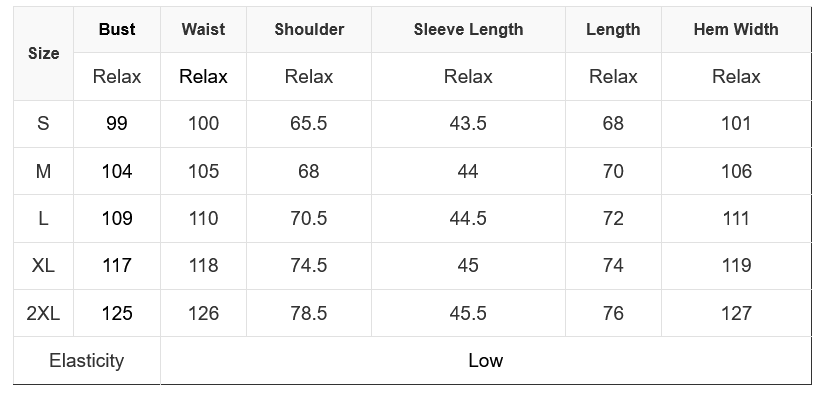Click the Waist column header
This screenshot has height=398, width=823.
coord(203,29)
